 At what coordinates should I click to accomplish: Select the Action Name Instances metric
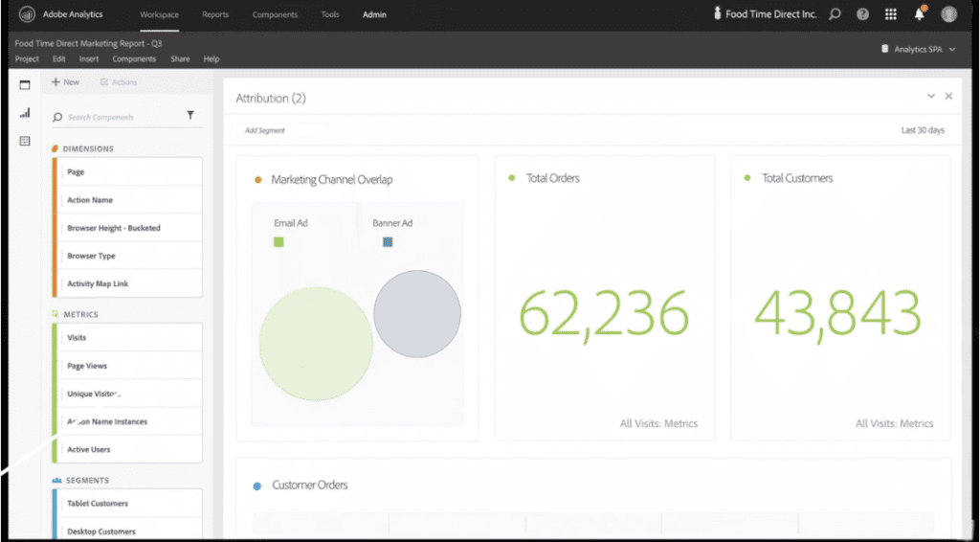[x=130, y=421]
